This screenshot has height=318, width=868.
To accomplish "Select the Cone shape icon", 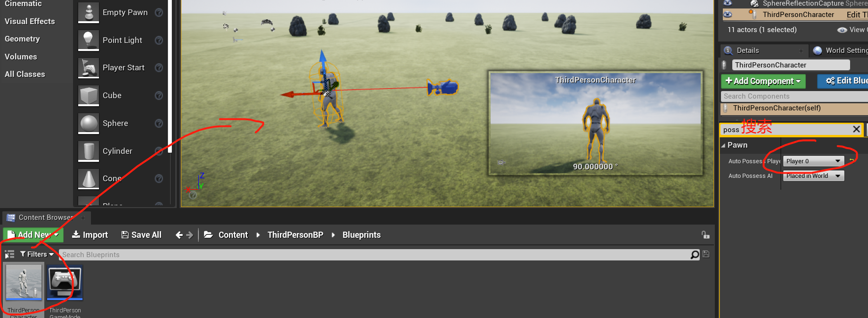I will (x=89, y=178).
